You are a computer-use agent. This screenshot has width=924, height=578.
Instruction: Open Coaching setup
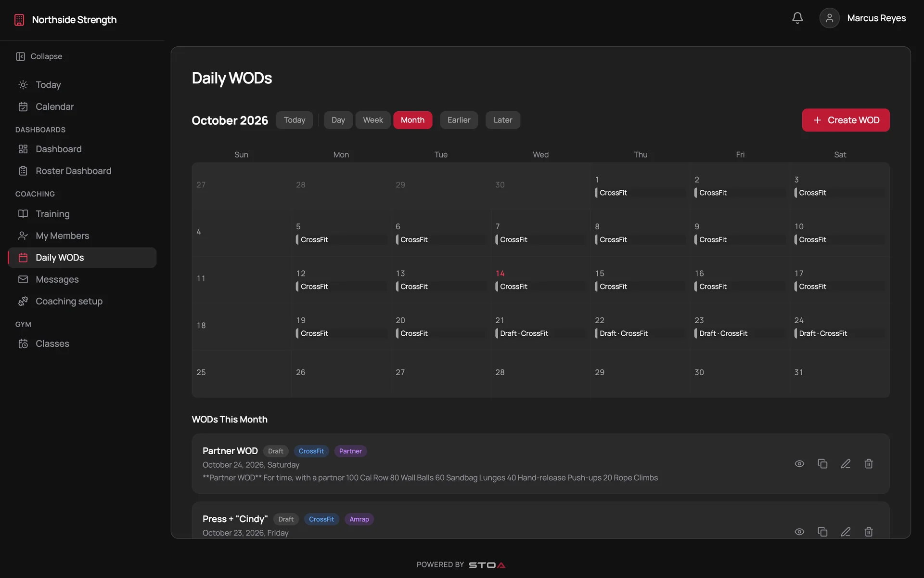tap(82, 301)
